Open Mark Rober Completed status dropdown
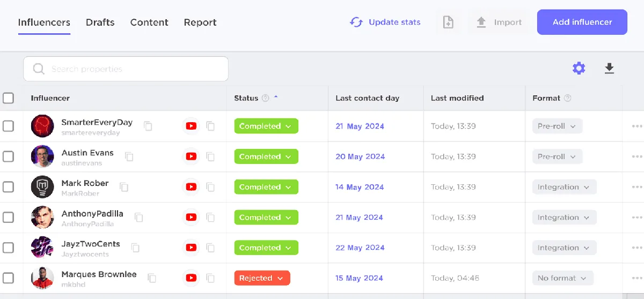Screen dimensions: 644x299 [266, 187]
